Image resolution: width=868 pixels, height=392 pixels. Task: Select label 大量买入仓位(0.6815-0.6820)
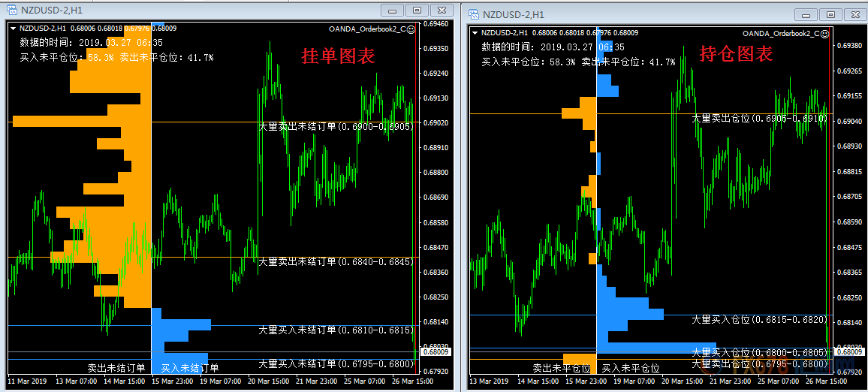(x=760, y=319)
